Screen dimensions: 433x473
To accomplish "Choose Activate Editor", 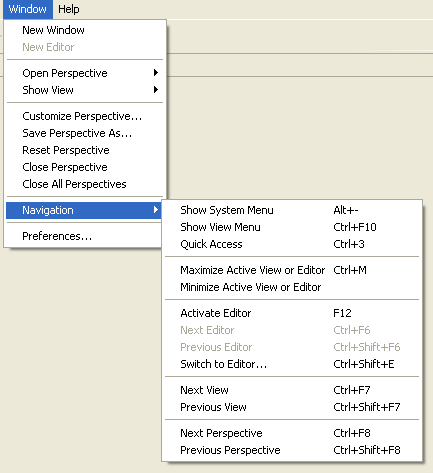I will point(292,313).
